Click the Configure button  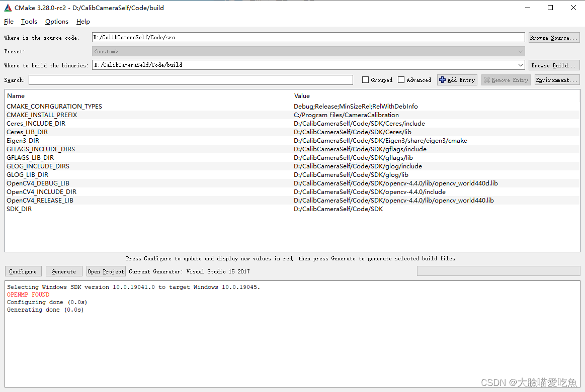23,271
